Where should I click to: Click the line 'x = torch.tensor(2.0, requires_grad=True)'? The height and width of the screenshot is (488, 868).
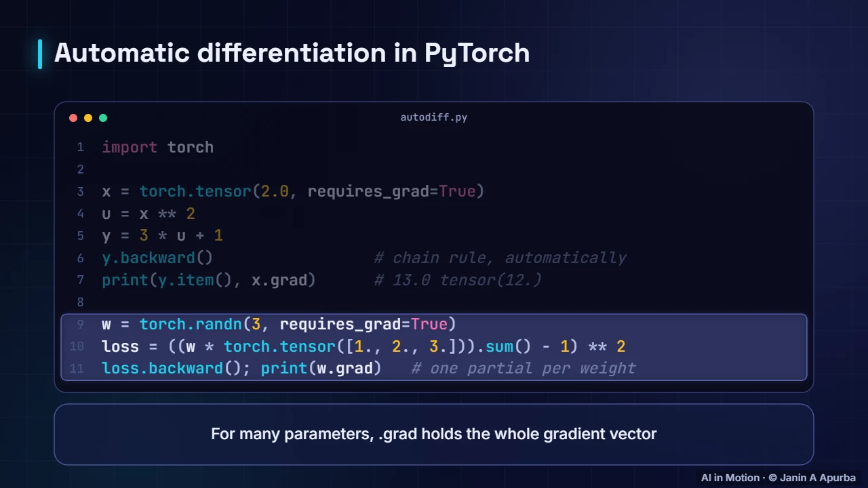tap(293, 191)
